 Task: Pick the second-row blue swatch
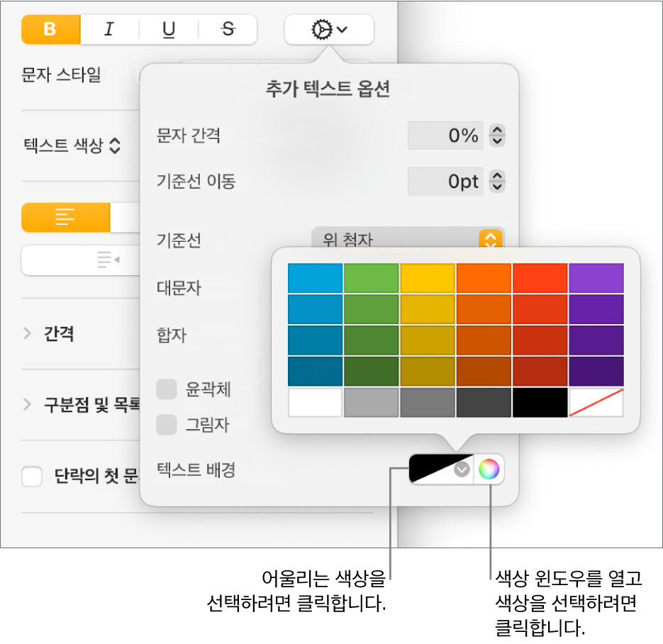tap(315, 309)
